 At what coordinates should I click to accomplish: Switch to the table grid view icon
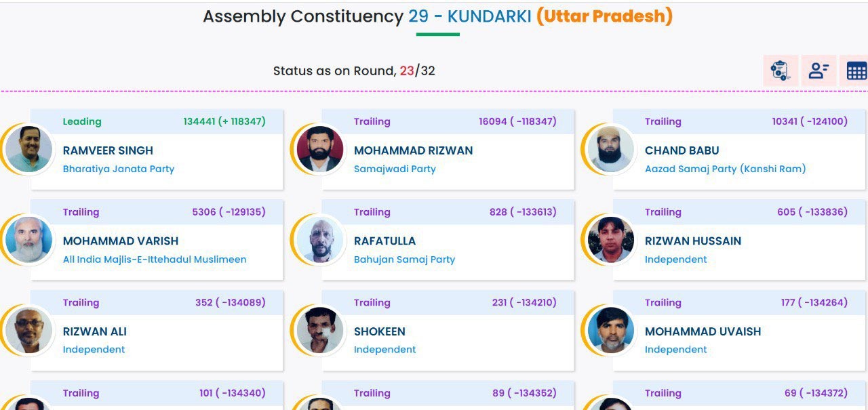[856, 70]
